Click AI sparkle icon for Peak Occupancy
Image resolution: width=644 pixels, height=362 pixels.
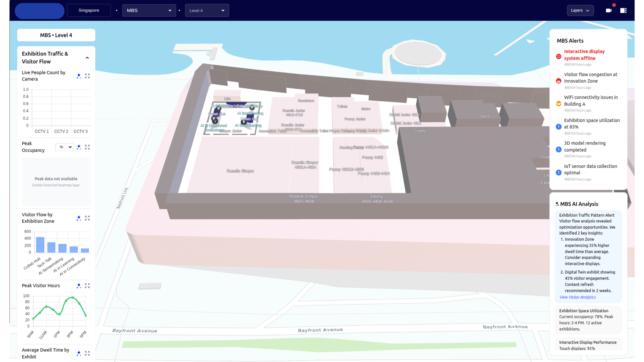(79, 147)
